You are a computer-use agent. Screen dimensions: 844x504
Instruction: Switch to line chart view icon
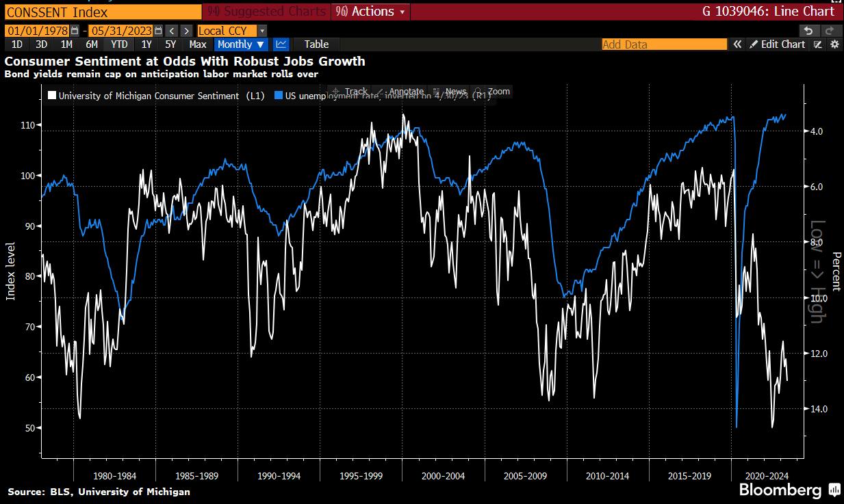[x=281, y=44]
